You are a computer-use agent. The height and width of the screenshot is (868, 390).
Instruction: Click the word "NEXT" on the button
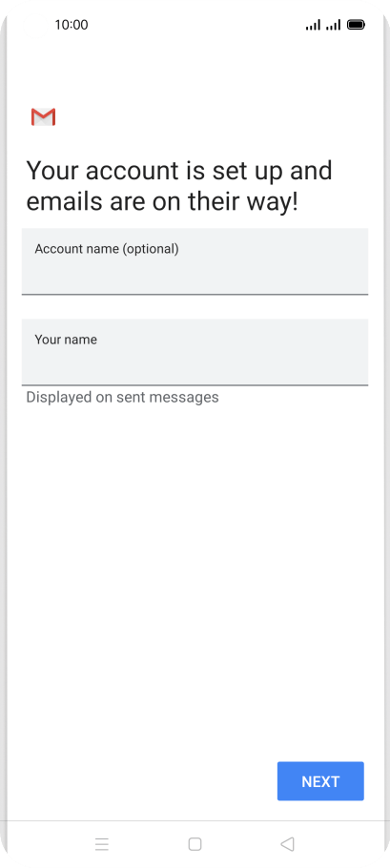[320, 781]
